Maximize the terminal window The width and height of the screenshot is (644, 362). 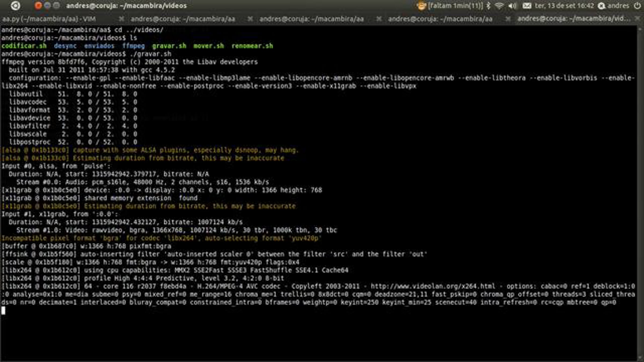click(56, 6)
